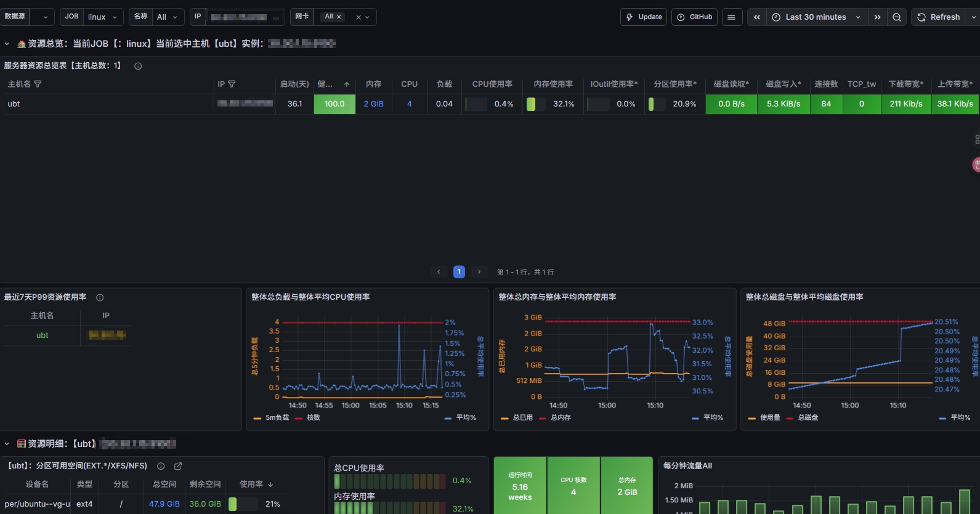Shift time range forward with double-right arrows
This screenshot has height=514, width=980.
(877, 17)
